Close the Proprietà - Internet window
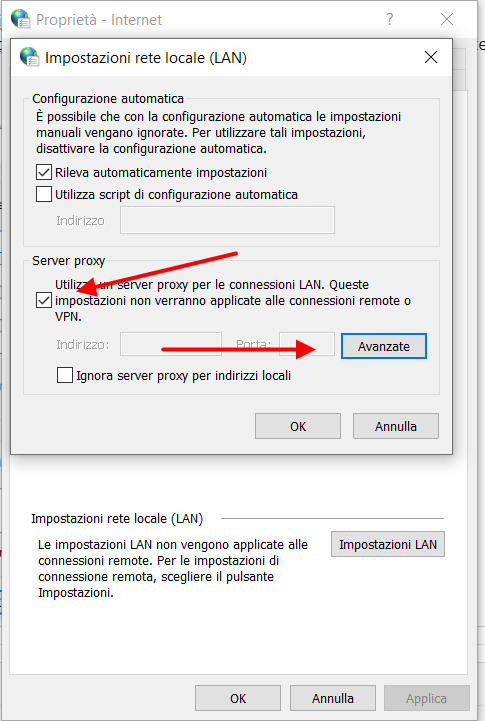This screenshot has width=485, height=721. [447, 19]
